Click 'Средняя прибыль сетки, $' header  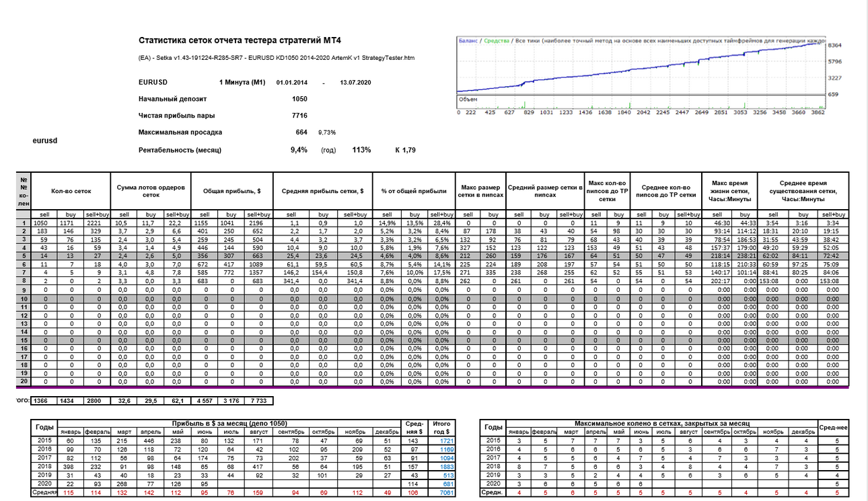pos(323,192)
